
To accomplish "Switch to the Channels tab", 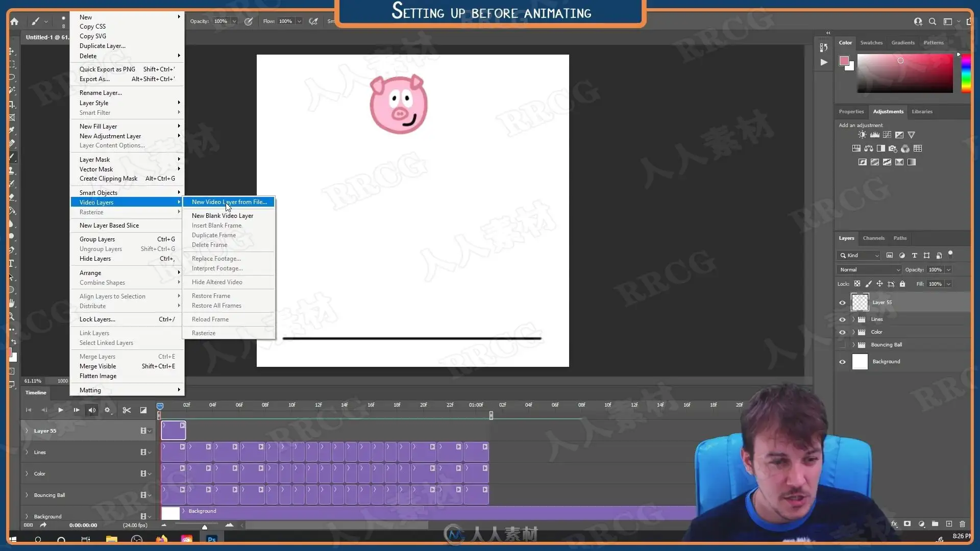I will (873, 238).
